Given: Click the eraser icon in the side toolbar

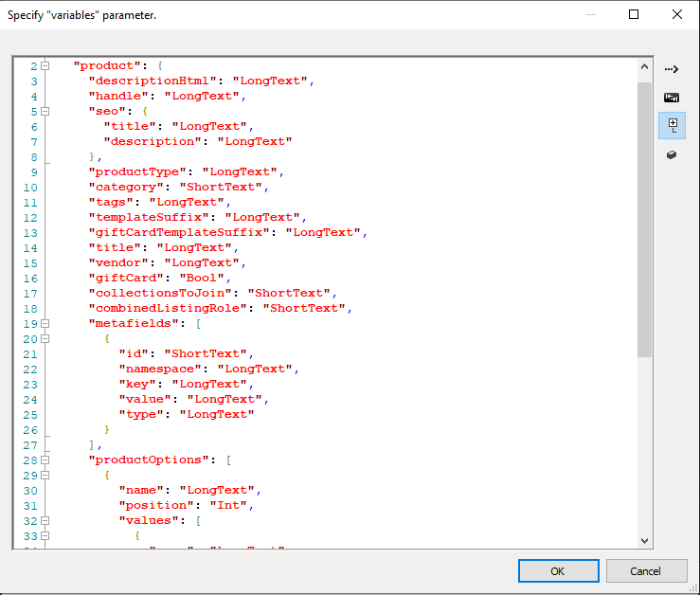Looking at the screenshot, I should [x=672, y=154].
